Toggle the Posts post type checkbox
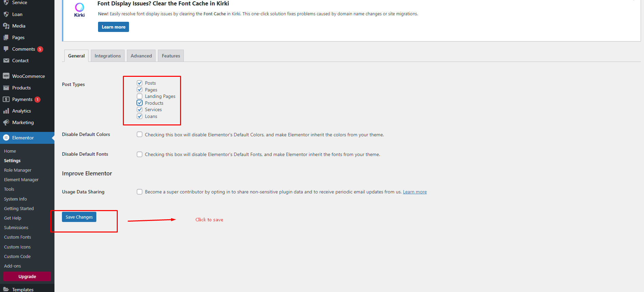Screen dimensions: 644x292 tap(140, 83)
